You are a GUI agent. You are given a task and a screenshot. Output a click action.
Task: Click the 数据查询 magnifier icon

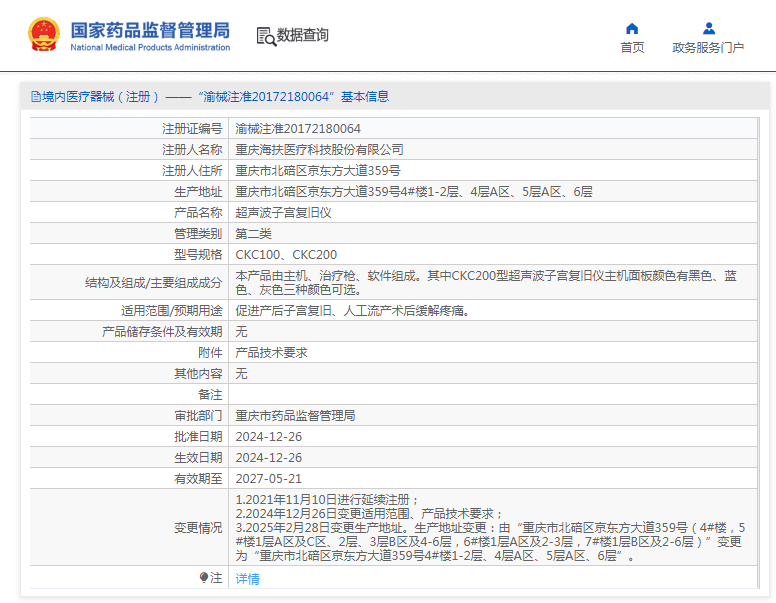click(266, 36)
